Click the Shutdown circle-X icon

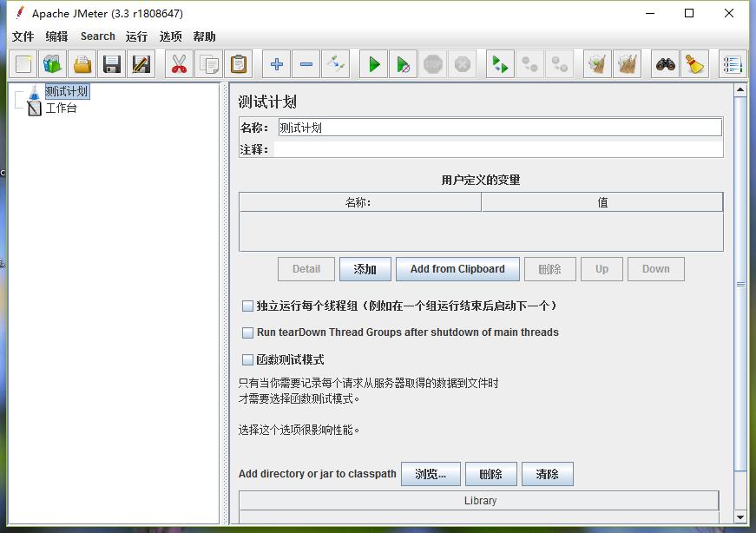point(462,64)
